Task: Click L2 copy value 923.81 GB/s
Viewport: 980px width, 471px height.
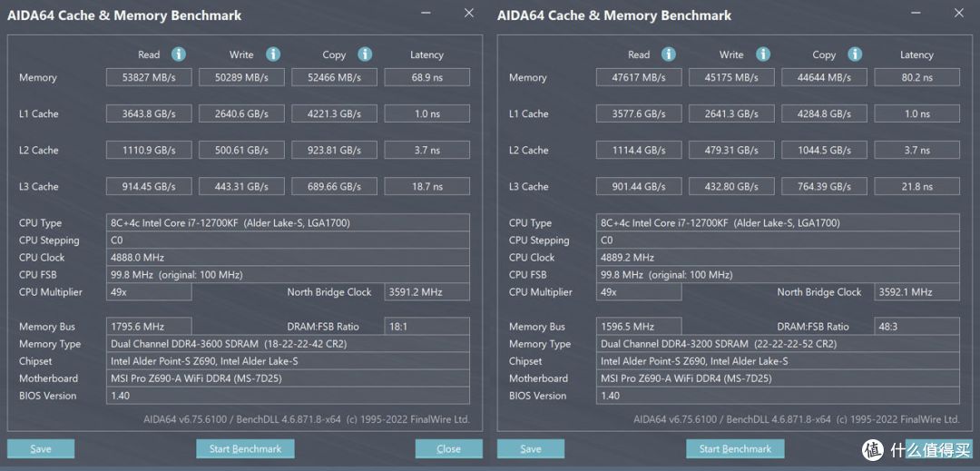Action: click(x=334, y=150)
